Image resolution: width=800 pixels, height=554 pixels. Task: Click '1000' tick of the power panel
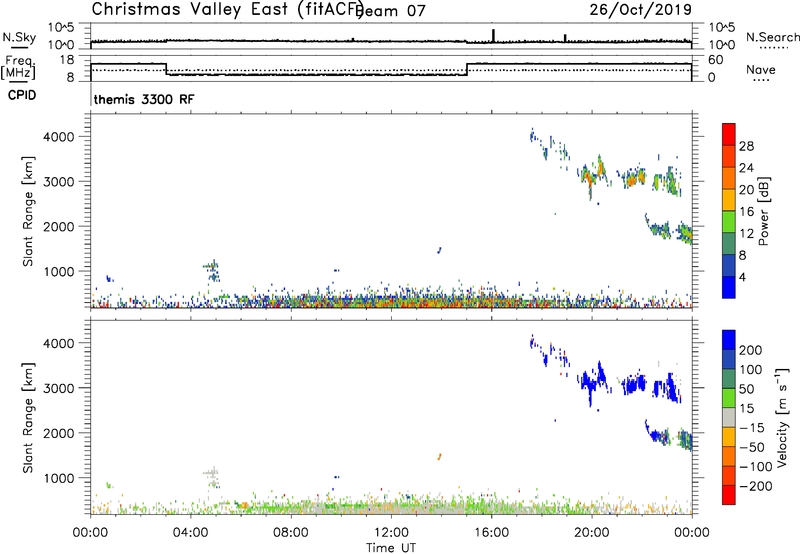[x=59, y=271]
